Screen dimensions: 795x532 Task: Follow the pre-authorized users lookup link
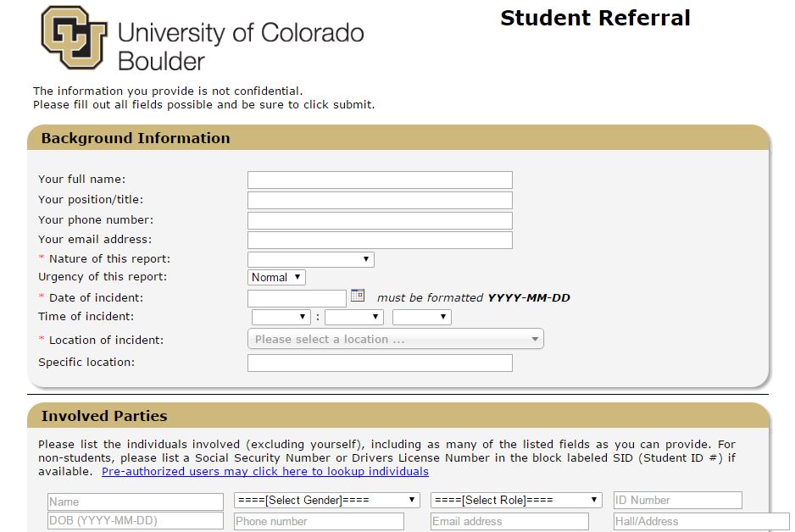pyautogui.click(x=265, y=472)
